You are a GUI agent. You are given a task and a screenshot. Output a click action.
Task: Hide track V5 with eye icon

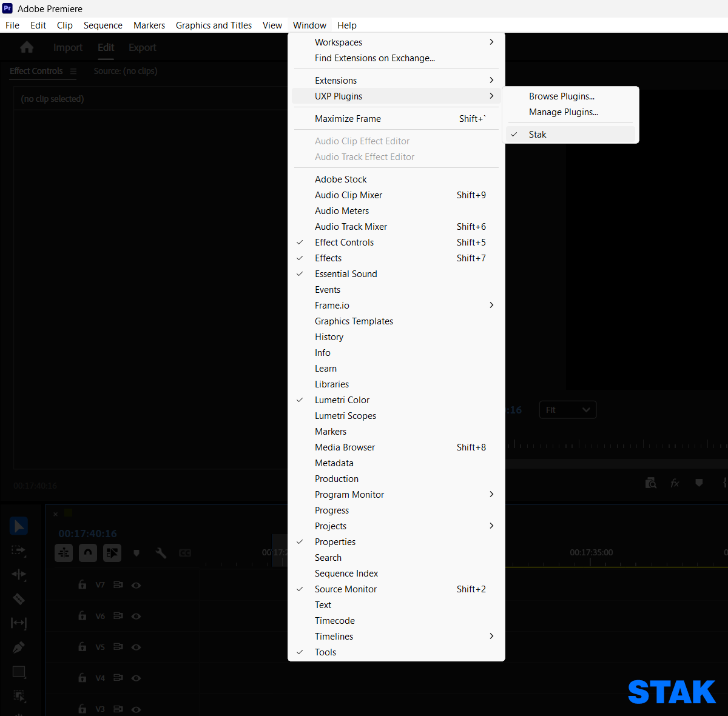(136, 647)
